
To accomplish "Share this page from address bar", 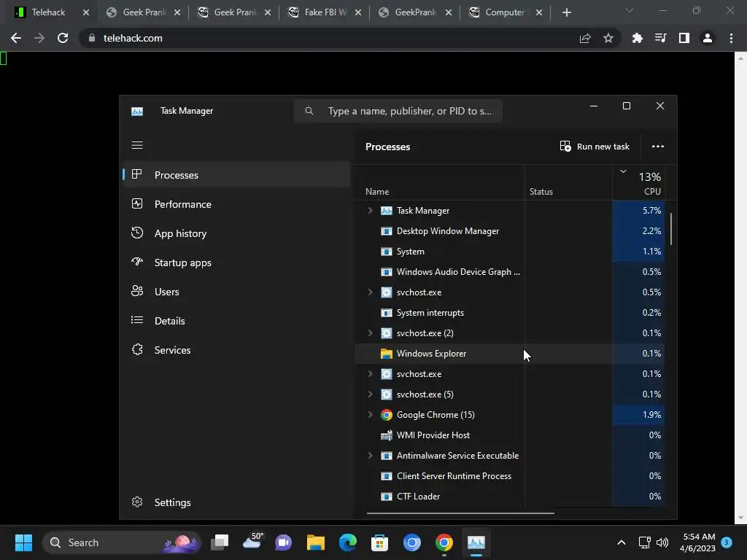I will pyautogui.click(x=585, y=38).
